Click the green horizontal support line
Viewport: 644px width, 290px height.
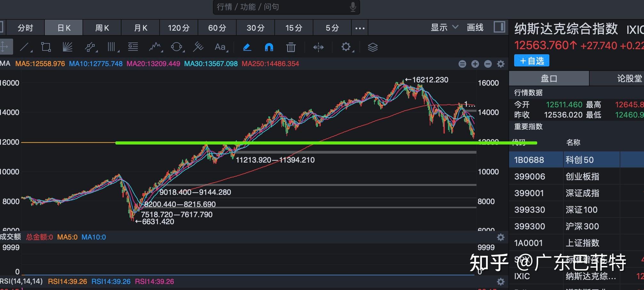(x=320, y=143)
